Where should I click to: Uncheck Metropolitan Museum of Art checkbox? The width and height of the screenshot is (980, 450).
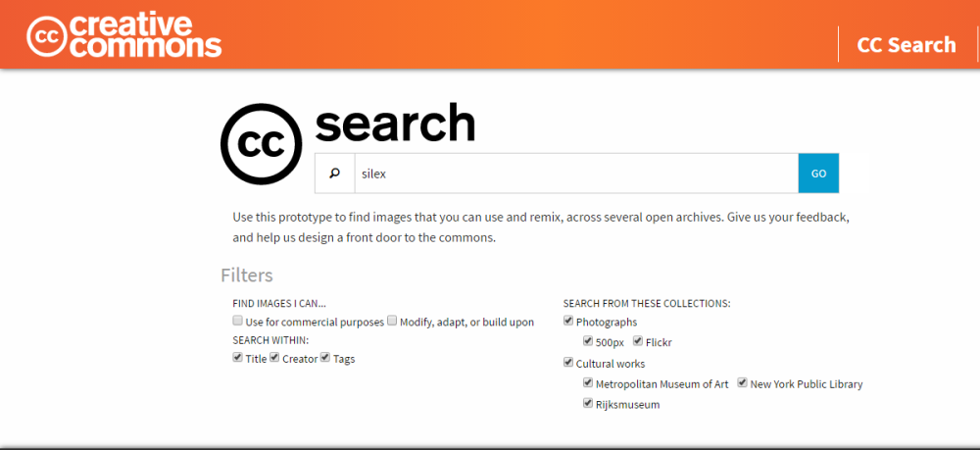pyautogui.click(x=587, y=382)
